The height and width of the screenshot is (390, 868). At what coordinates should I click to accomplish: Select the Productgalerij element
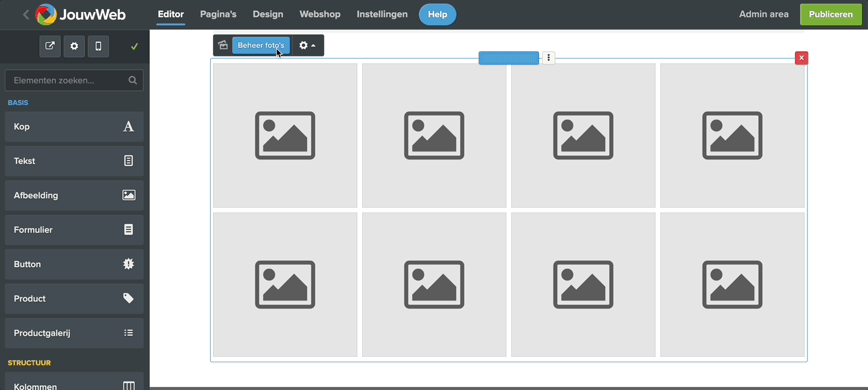point(74,333)
